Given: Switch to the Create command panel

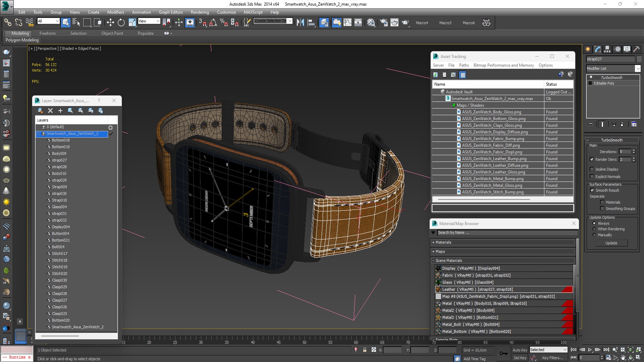Looking at the screenshot, I should (588, 49).
